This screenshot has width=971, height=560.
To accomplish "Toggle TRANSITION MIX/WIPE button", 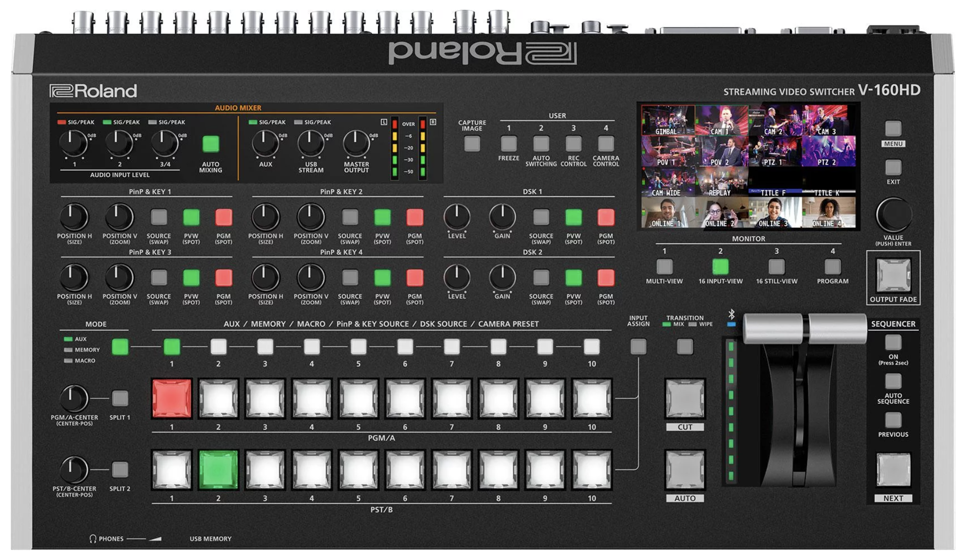I will (x=685, y=347).
